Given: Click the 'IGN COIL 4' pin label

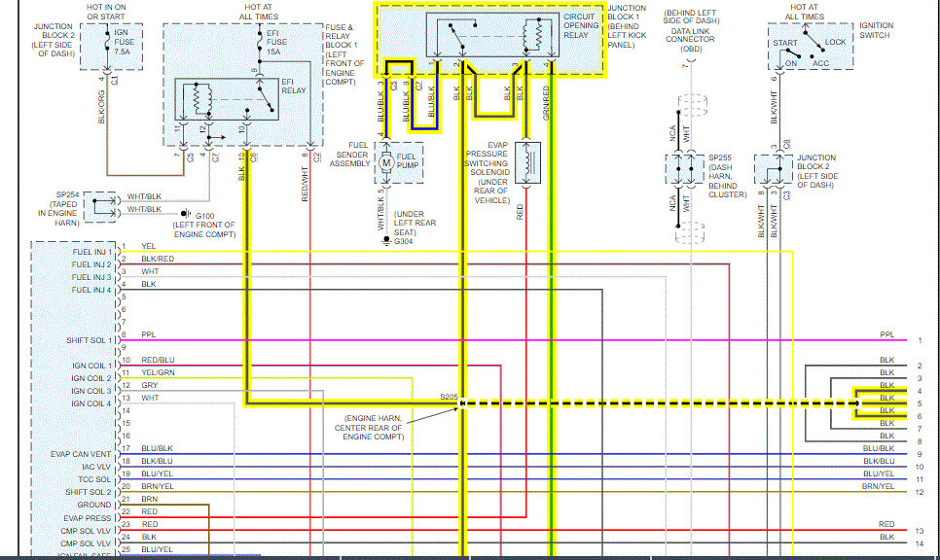Looking at the screenshot, I should (x=91, y=403).
